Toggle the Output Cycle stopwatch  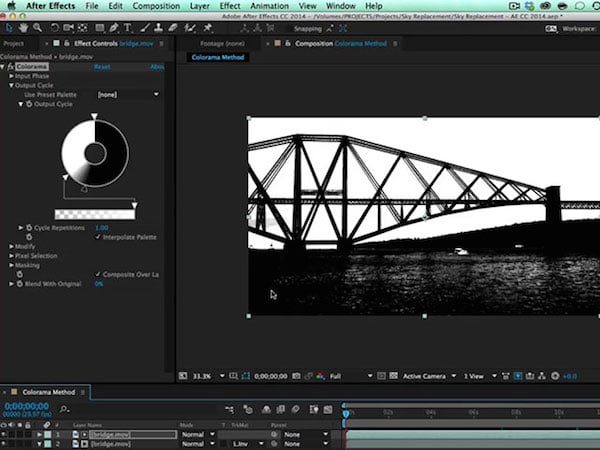click(29, 104)
